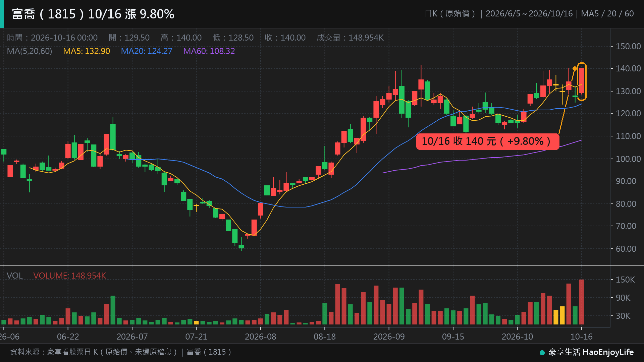Click the MA5 / 20 / 60 header text
Image resolution: width=644 pixels, height=362 pixels.
click(607, 14)
